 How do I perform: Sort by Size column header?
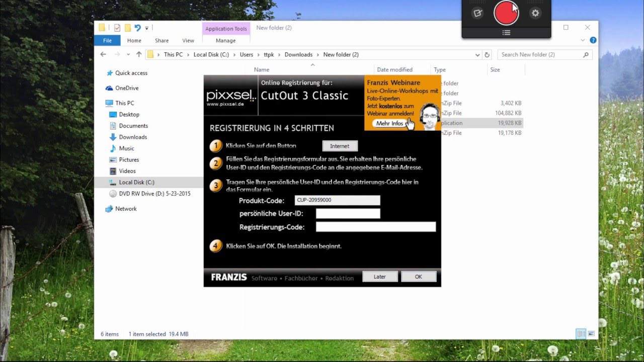pos(495,70)
